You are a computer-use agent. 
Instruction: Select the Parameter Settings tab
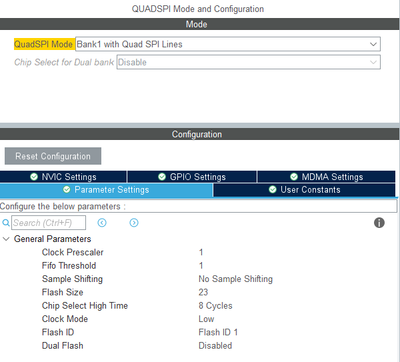pyautogui.click(x=106, y=190)
